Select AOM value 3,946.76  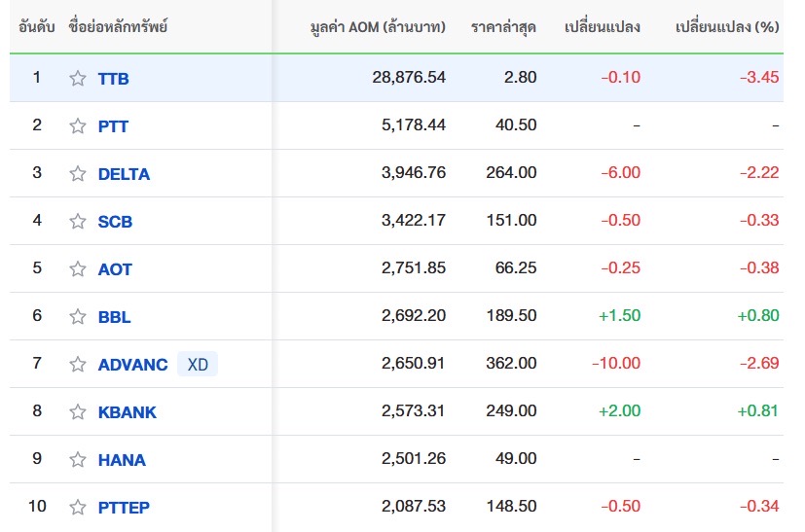[x=414, y=172]
